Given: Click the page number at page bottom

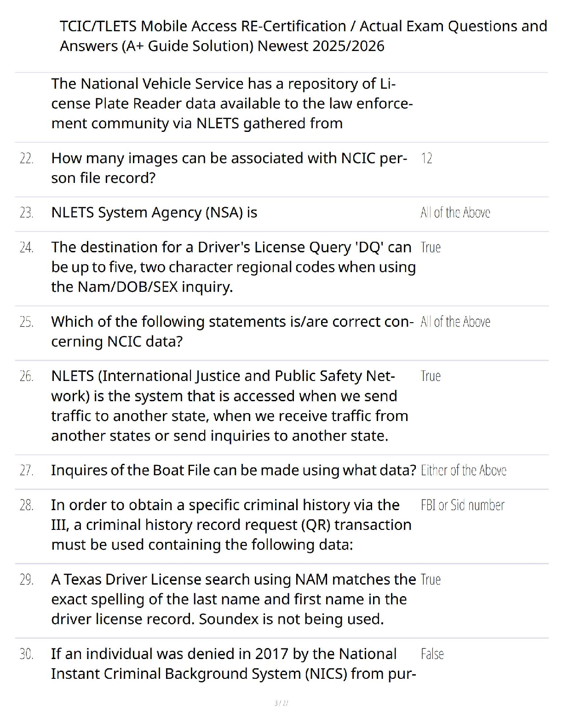Looking at the screenshot, I should (x=281, y=703).
